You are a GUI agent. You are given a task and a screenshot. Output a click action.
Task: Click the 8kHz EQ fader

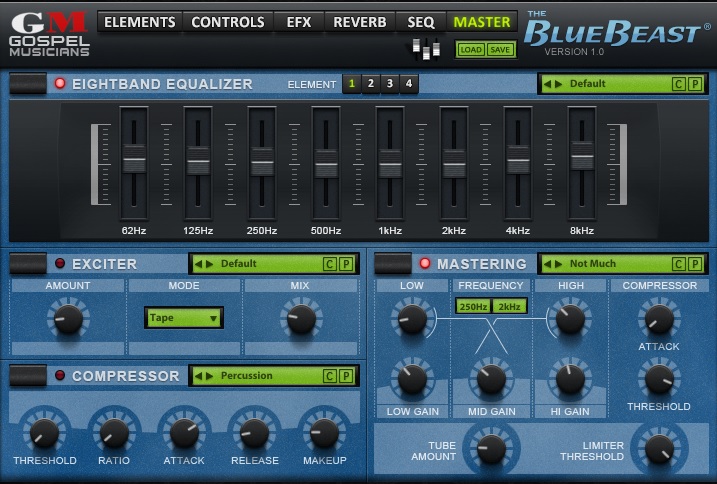(x=582, y=156)
